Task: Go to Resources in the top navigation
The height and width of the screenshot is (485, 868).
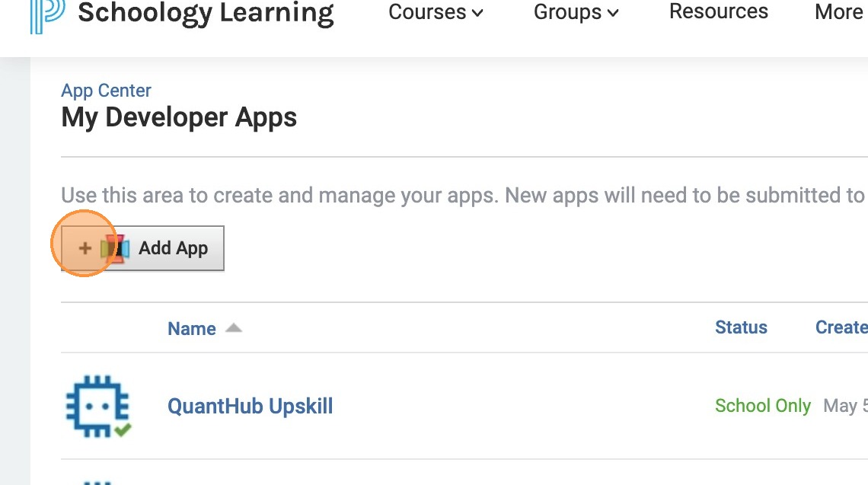Action: 719,12
